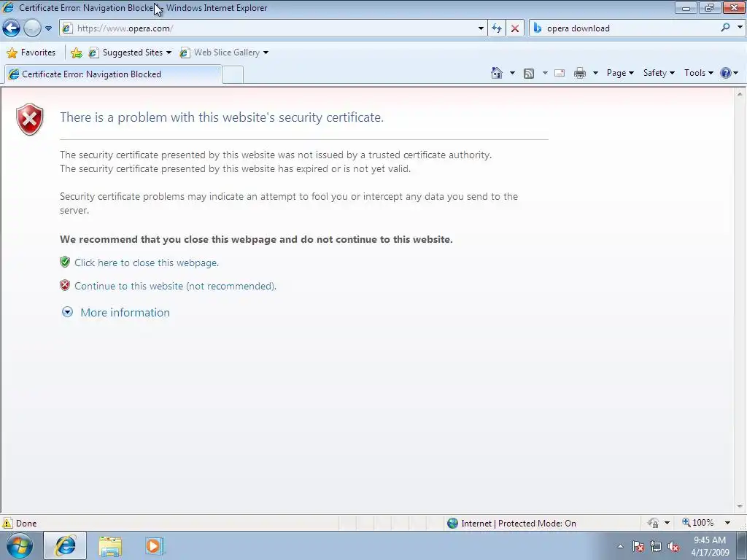Image resolution: width=747 pixels, height=560 pixels.
Task: Click the 100% zoom level button
Action: pyautogui.click(x=698, y=523)
